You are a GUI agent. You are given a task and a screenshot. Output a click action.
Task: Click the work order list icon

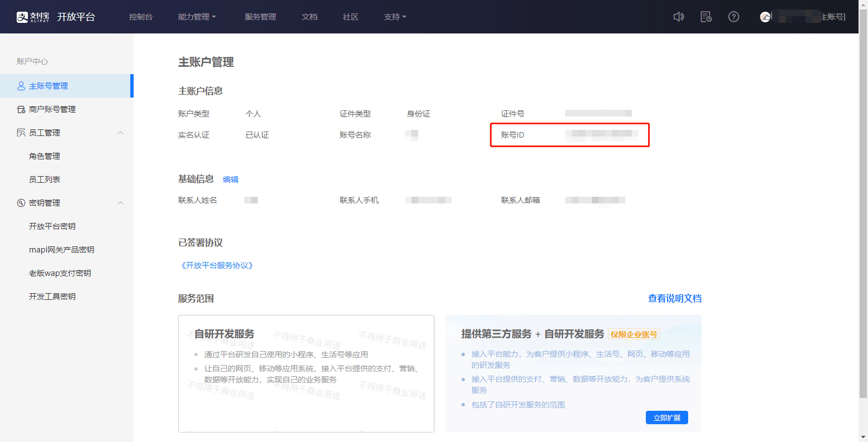tap(705, 17)
